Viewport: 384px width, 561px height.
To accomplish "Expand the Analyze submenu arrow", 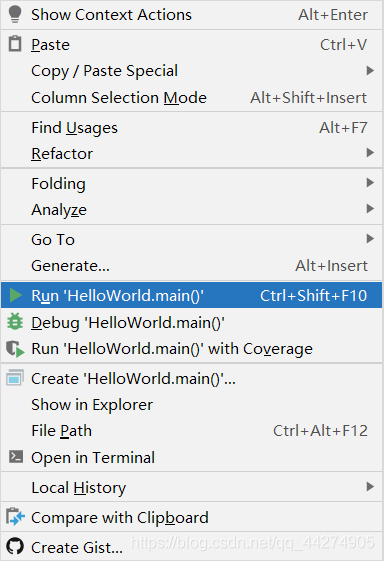I will [370, 209].
